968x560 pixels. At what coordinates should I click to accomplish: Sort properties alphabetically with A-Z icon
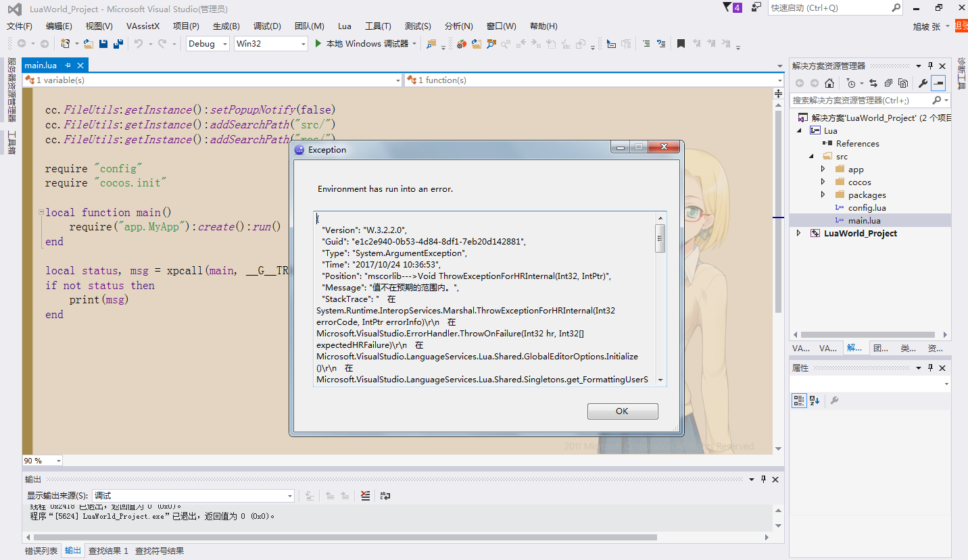(815, 401)
